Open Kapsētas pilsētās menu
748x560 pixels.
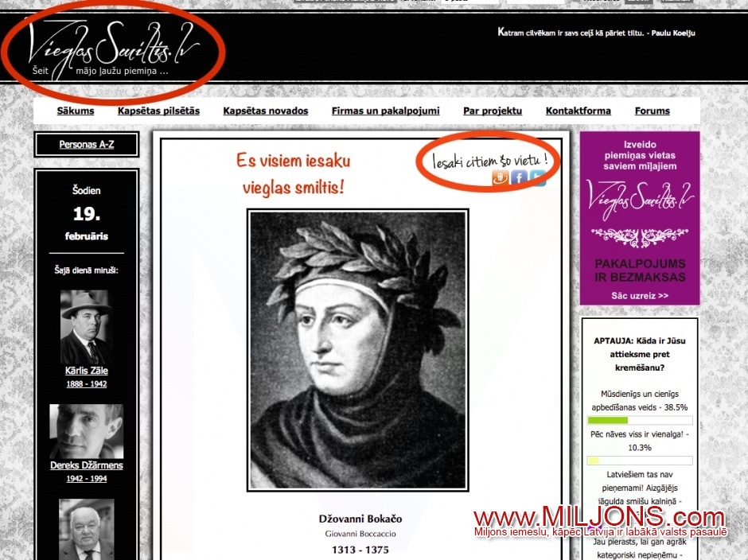[158, 111]
